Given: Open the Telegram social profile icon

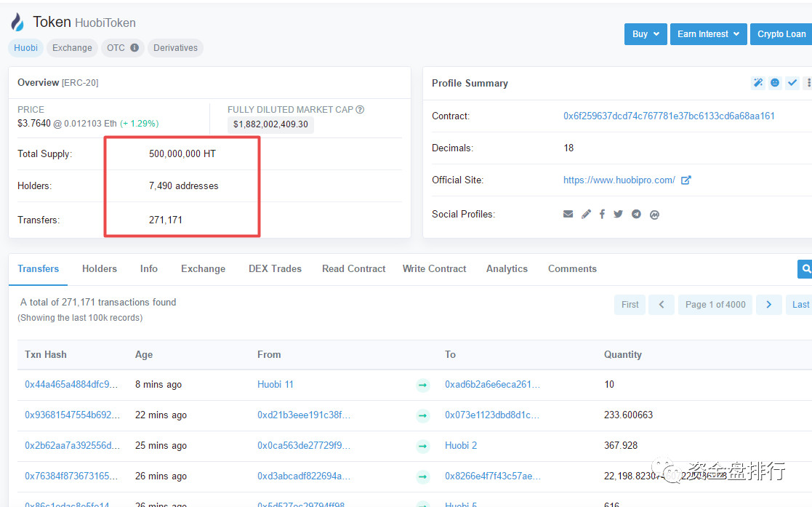Looking at the screenshot, I should pyautogui.click(x=636, y=215).
